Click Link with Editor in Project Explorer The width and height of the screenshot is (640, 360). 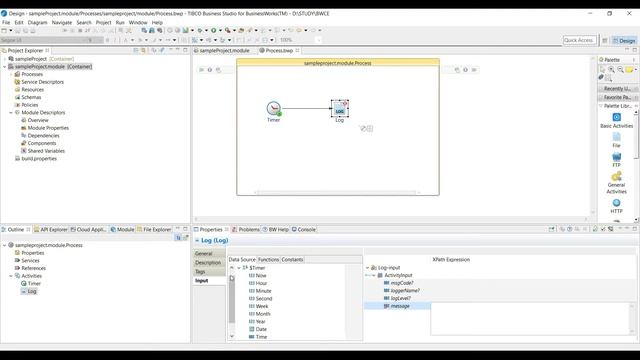143,50
